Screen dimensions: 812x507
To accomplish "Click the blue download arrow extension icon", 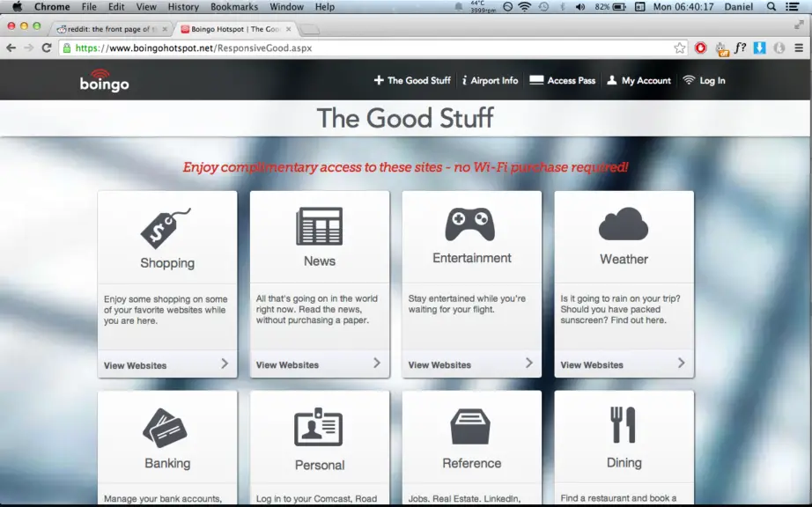I will [x=759, y=48].
